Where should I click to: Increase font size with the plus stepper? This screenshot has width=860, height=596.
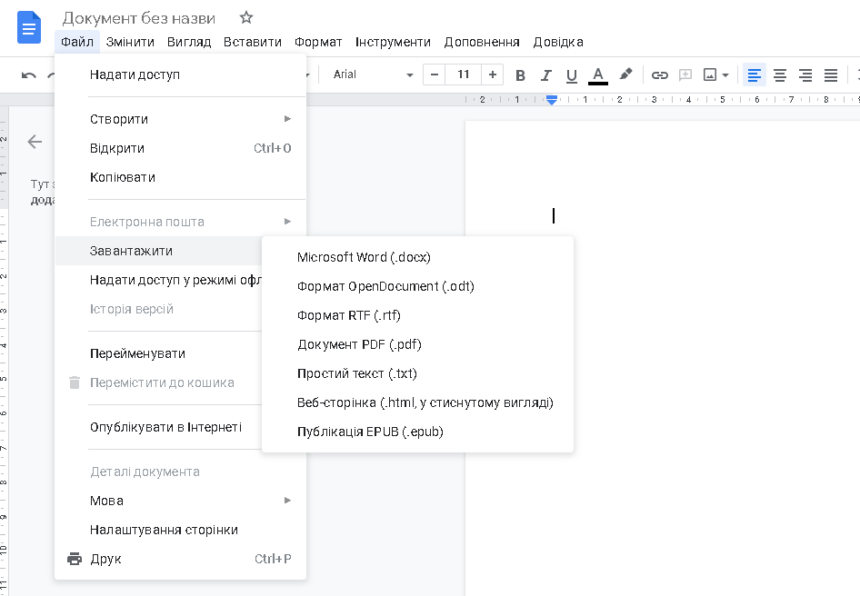(x=491, y=74)
